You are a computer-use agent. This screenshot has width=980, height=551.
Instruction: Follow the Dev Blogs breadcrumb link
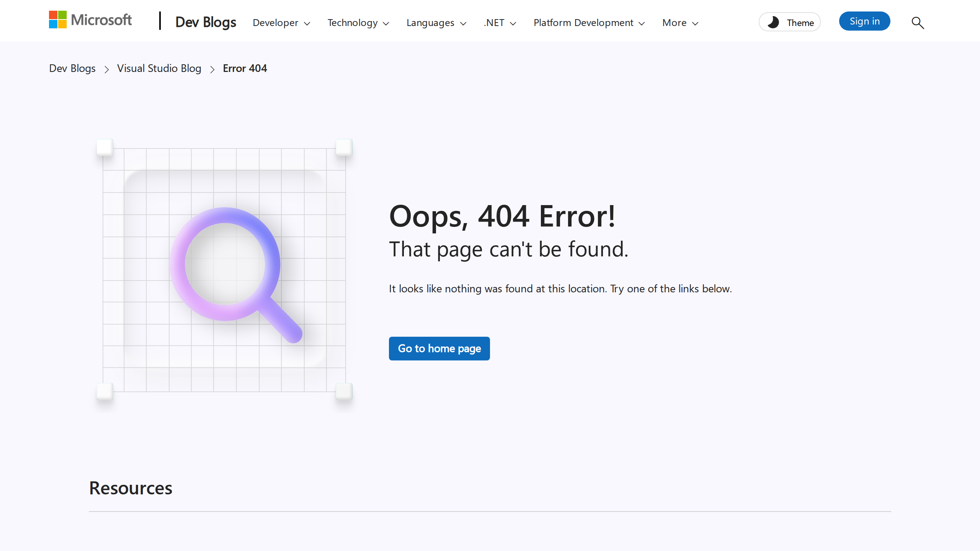(72, 68)
